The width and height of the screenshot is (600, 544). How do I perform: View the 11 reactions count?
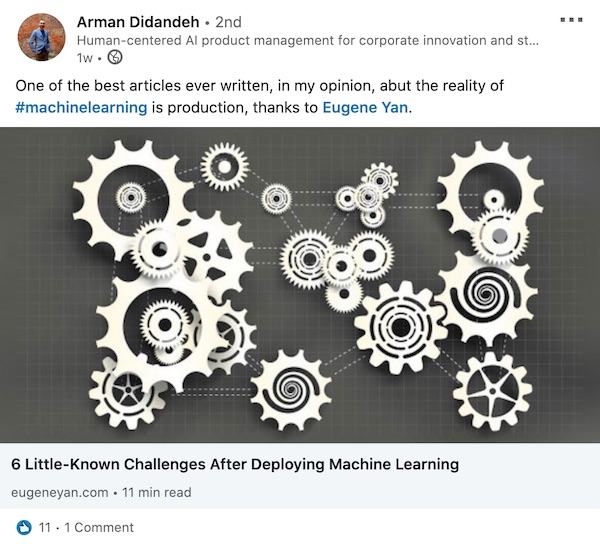[45, 528]
